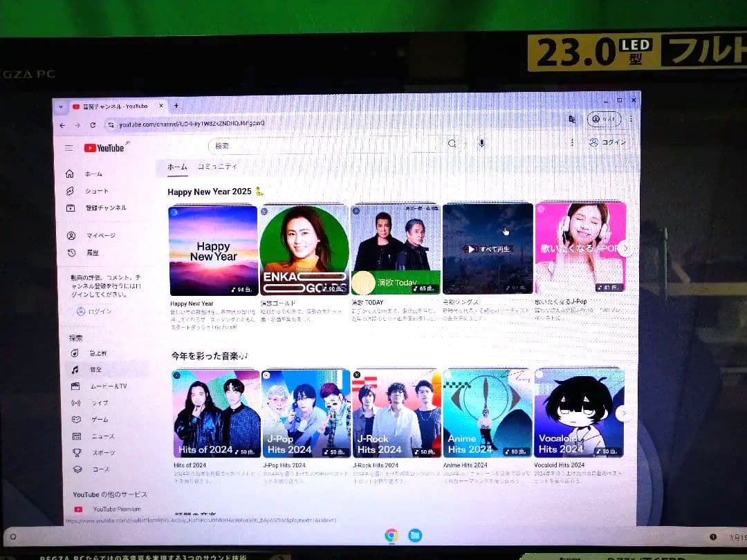Click the ログイン button at top right

pyautogui.click(x=608, y=142)
